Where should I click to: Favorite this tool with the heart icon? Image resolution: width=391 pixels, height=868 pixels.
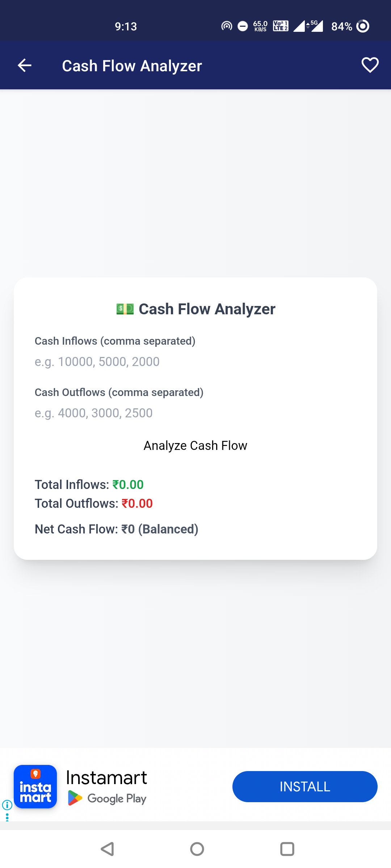(x=370, y=65)
